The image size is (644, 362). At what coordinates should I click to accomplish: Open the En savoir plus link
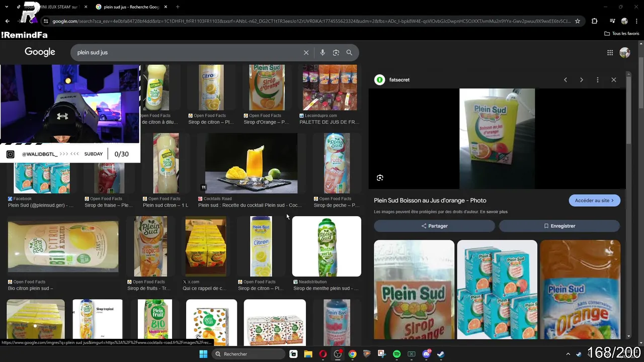click(494, 212)
